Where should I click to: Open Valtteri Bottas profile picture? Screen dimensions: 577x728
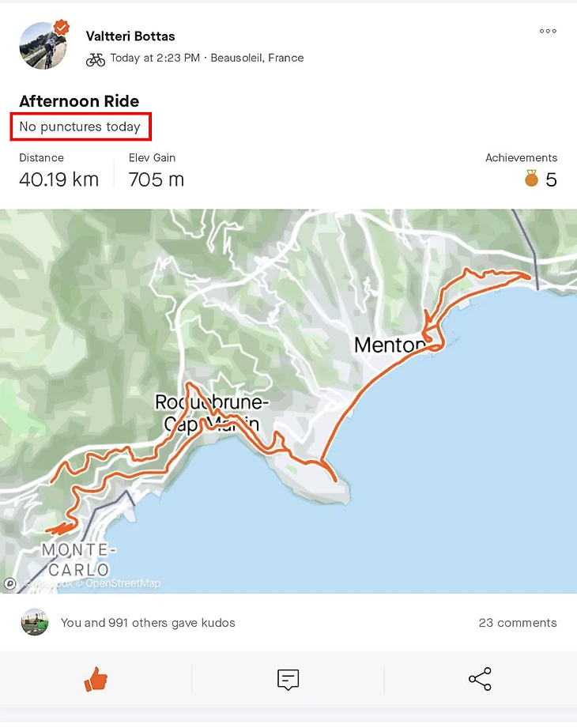click(42, 46)
